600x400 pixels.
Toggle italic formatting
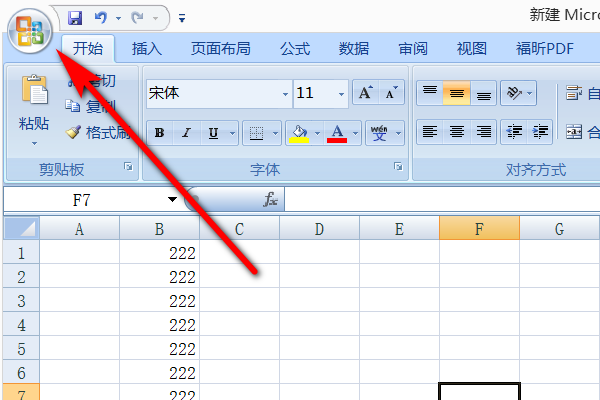(x=186, y=133)
